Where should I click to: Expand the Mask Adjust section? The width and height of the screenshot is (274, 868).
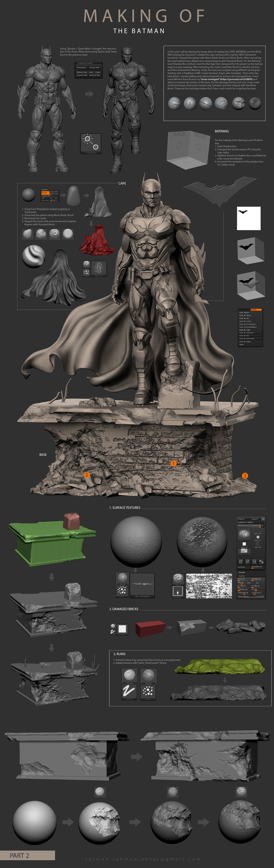click(250, 313)
